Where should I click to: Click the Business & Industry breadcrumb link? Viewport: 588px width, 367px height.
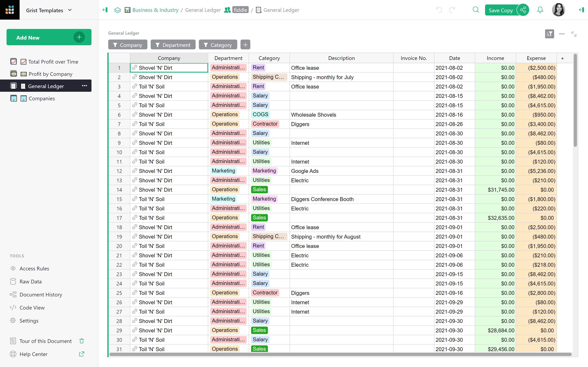coord(155,10)
